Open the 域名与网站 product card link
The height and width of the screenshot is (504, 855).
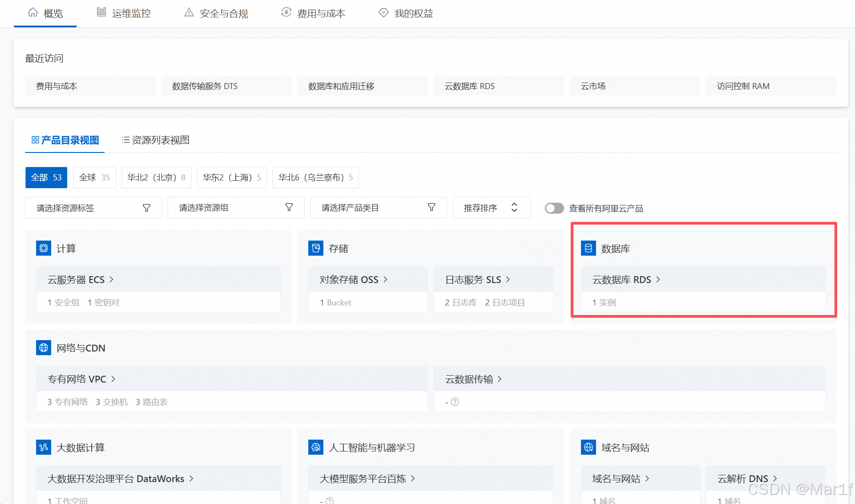coord(621,478)
